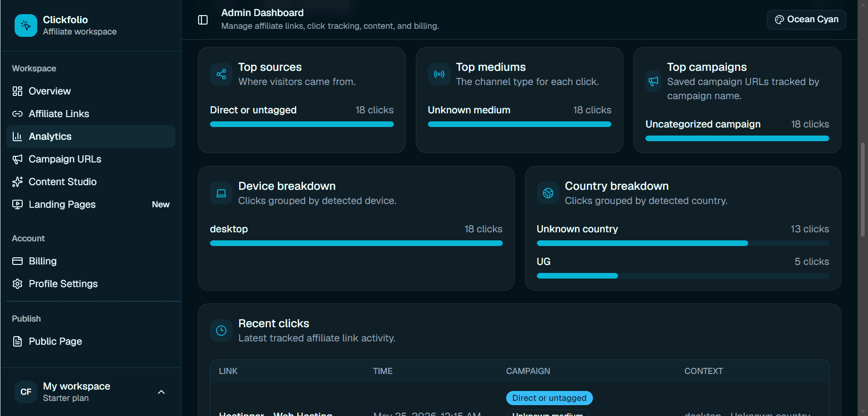
Task: Click the LINK column header
Action: tap(228, 371)
